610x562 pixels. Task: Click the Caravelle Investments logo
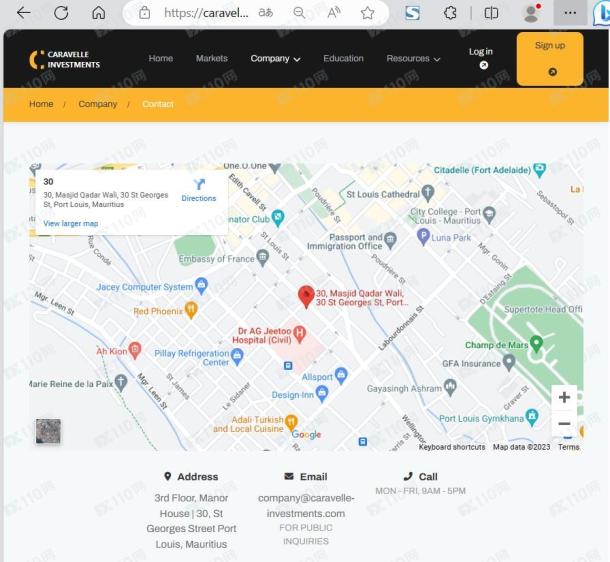tap(65, 60)
